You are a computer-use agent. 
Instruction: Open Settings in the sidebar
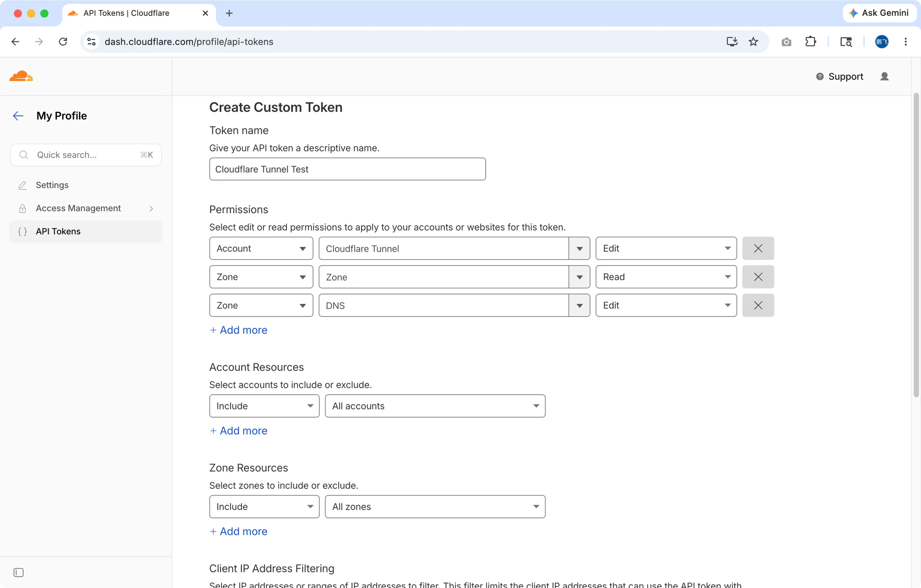pos(85,185)
